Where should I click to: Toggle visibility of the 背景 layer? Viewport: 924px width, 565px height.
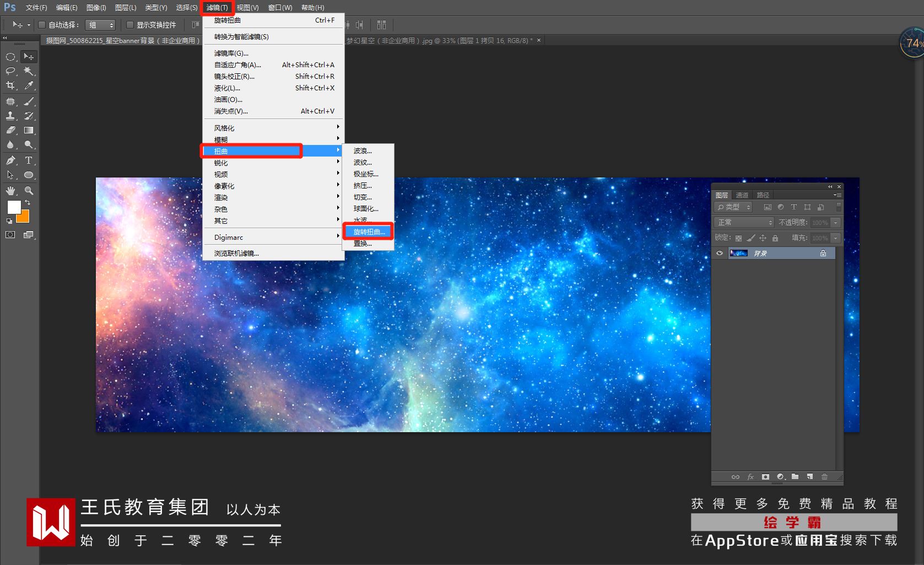pos(719,254)
